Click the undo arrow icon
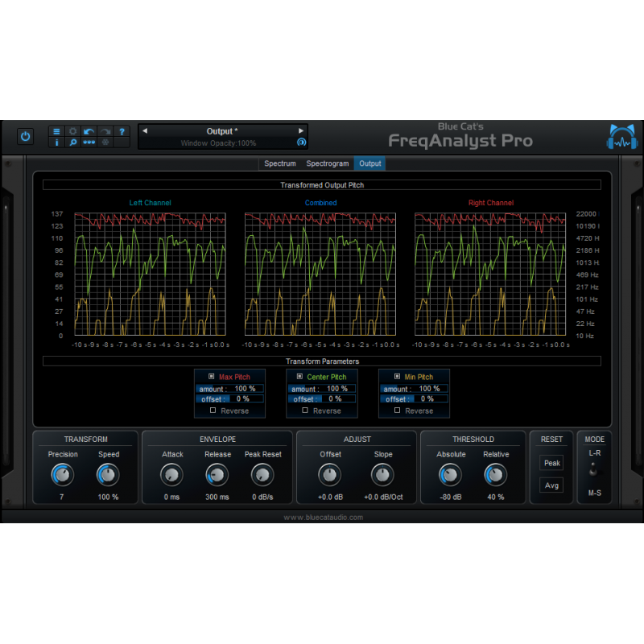Viewport: 644px width, 644px height. click(x=88, y=132)
